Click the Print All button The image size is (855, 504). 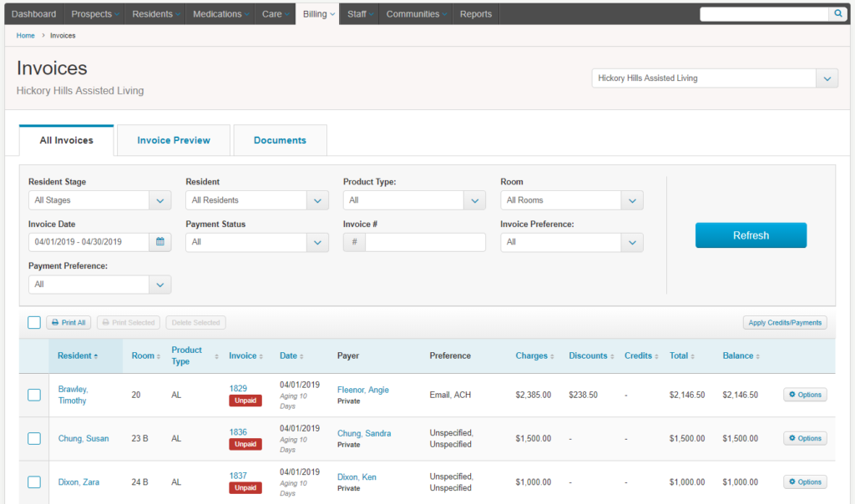[x=68, y=323]
